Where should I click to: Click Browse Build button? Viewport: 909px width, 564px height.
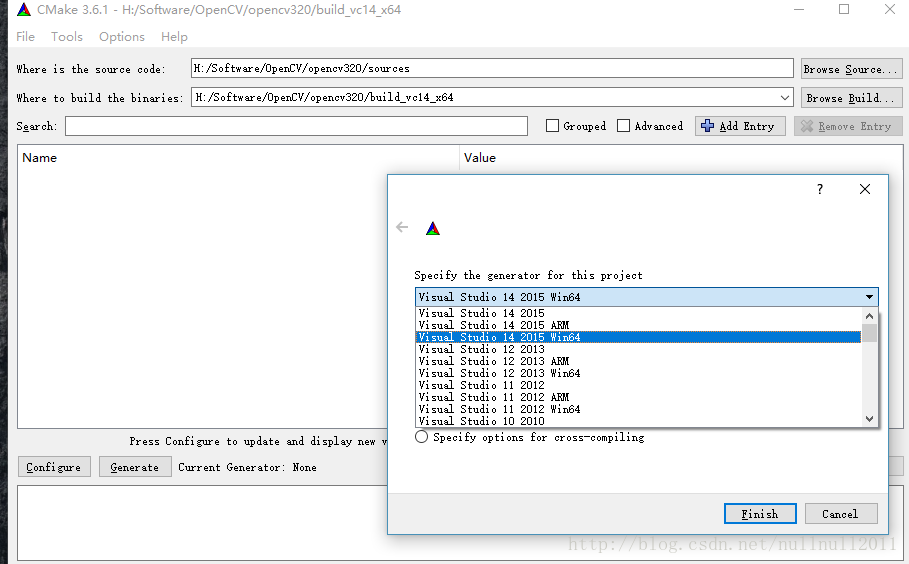click(852, 98)
